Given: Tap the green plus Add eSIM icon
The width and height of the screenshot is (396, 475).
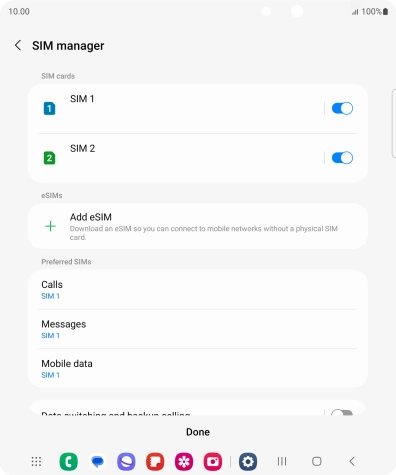Looking at the screenshot, I should coord(50,226).
